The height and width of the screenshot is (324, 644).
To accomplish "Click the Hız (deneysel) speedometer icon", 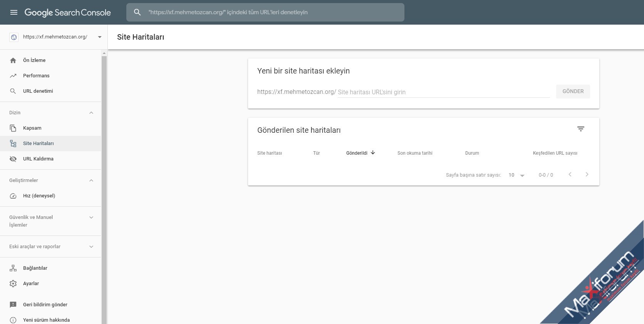I will [x=13, y=196].
